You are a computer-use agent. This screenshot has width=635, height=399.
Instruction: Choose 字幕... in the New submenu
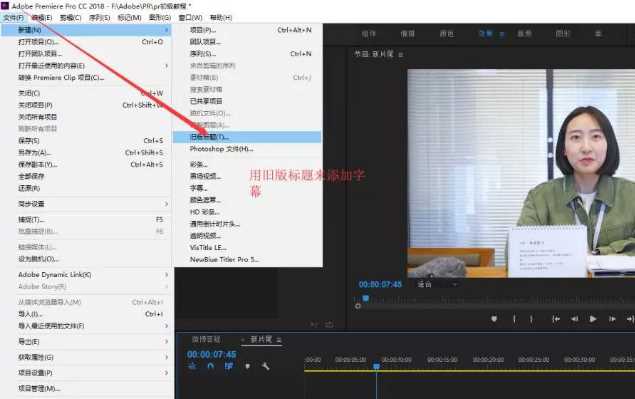coord(248,188)
